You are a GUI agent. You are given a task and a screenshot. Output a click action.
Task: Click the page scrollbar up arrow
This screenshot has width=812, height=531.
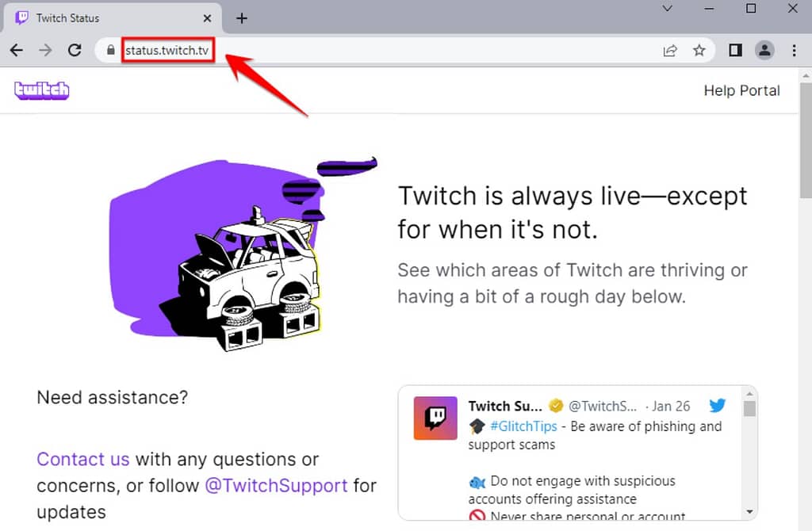806,75
